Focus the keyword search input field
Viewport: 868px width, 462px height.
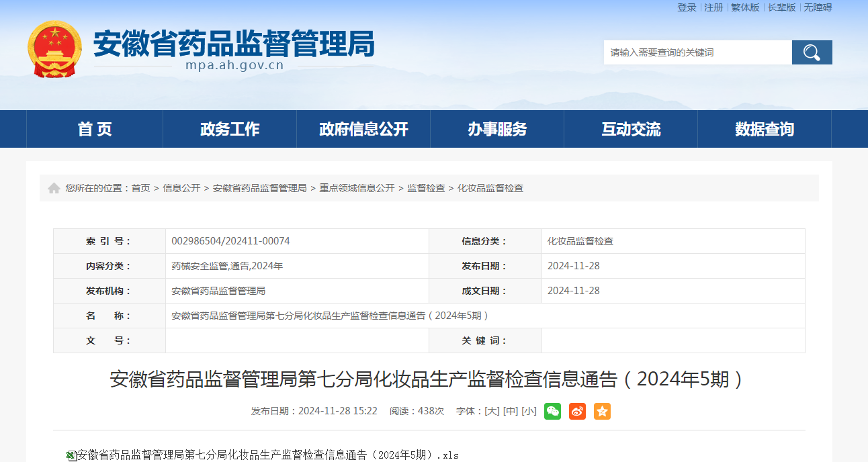(697, 52)
